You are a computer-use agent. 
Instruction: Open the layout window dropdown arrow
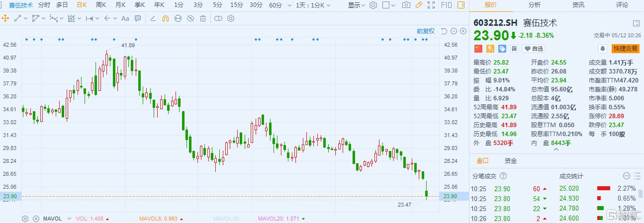pyautogui.click(x=393, y=5)
